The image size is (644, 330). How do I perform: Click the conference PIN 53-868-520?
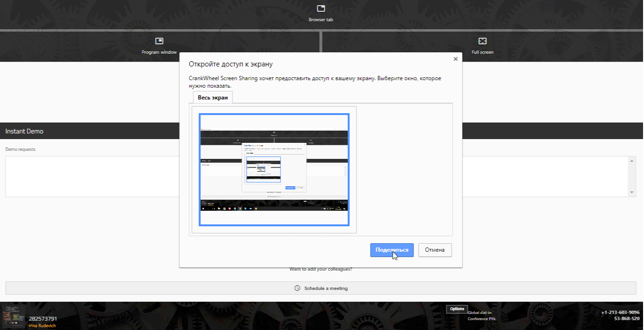click(627, 319)
